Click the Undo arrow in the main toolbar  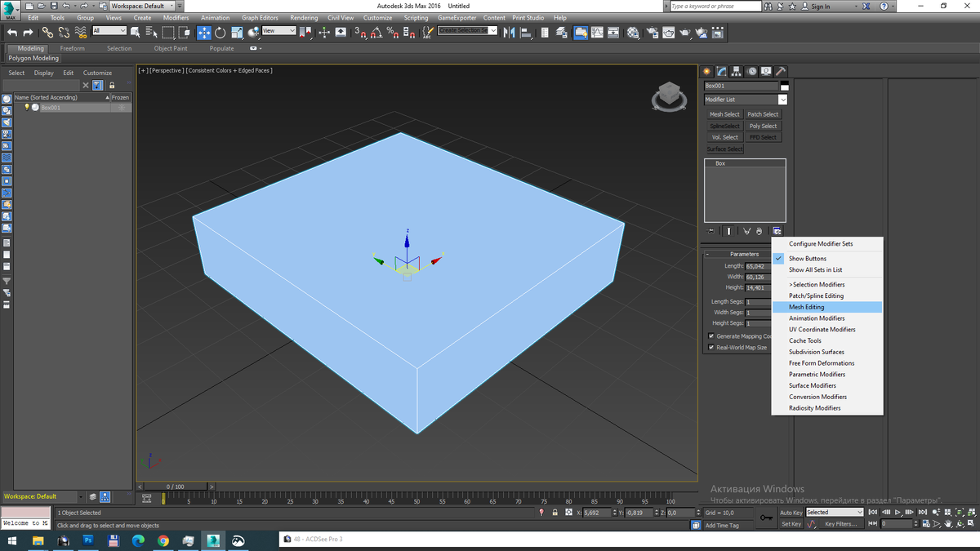[x=11, y=33]
